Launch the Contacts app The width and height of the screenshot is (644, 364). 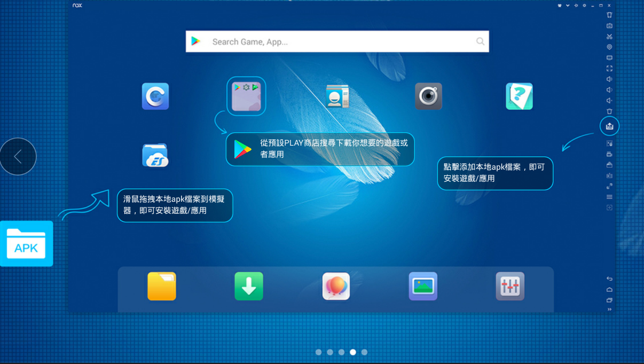[337, 96]
